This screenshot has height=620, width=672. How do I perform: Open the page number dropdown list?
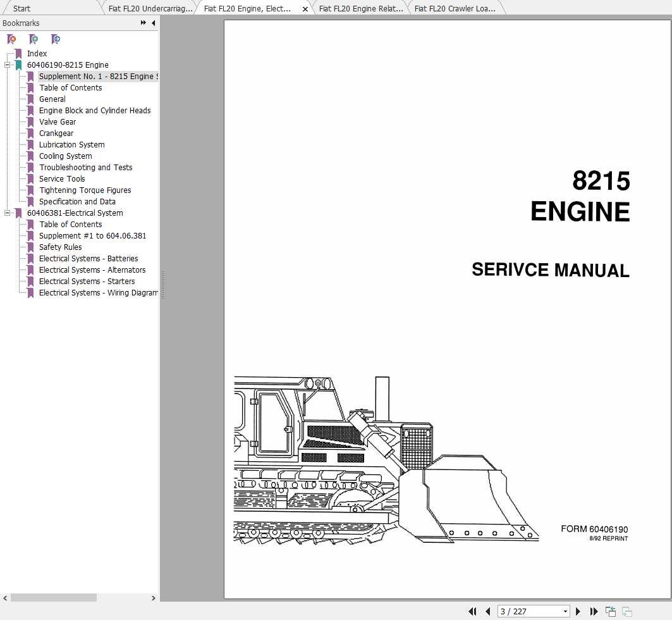coord(565,611)
